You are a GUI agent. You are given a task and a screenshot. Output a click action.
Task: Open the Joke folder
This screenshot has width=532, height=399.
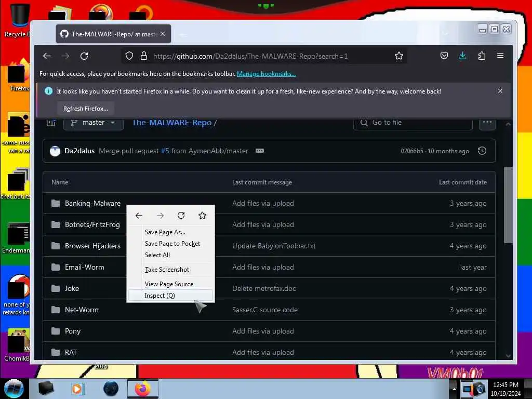coord(72,288)
